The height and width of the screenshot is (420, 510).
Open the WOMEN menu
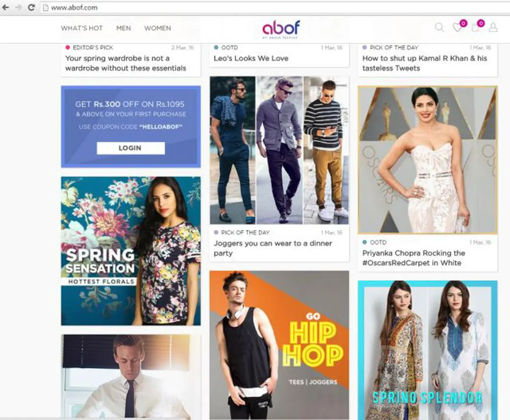[x=158, y=28]
